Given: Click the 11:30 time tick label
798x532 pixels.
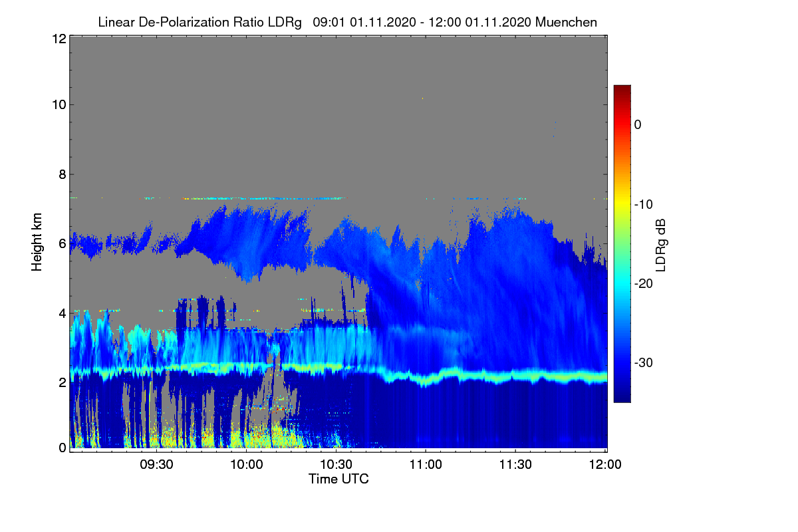Looking at the screenshot, I should click(515, 464).
